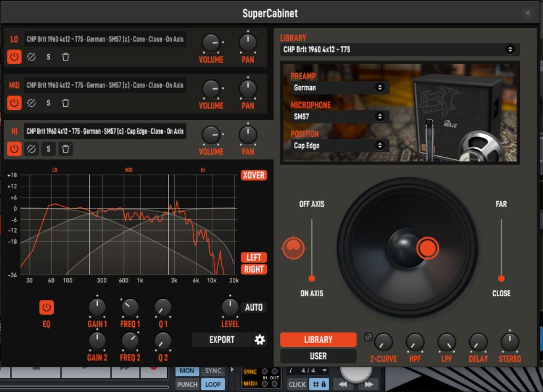Viewport: 543px width, 392px height.
Task: Click the Q 2 knob
Action: pyautogui.click(x=163, y=341)
